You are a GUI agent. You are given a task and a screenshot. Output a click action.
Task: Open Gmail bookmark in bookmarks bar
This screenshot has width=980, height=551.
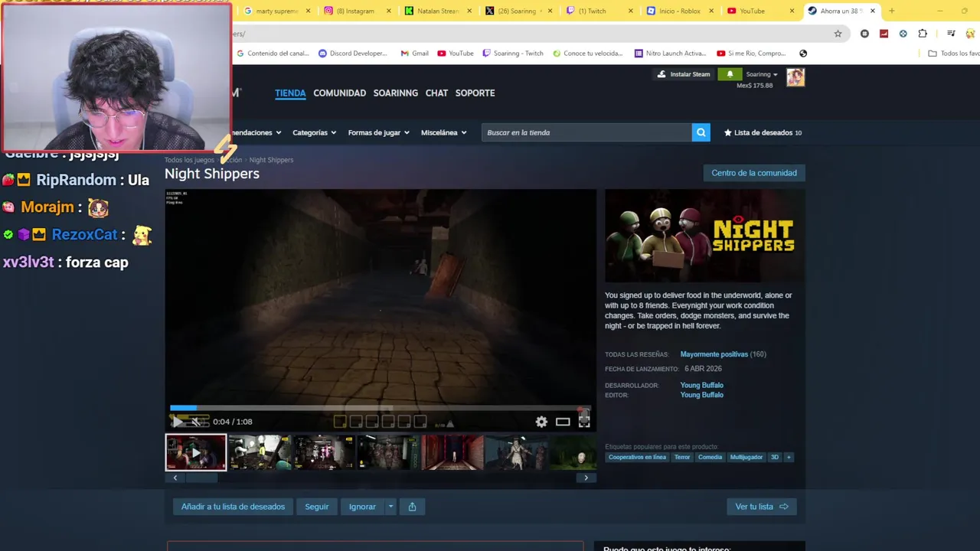click(x=414, y=54)
